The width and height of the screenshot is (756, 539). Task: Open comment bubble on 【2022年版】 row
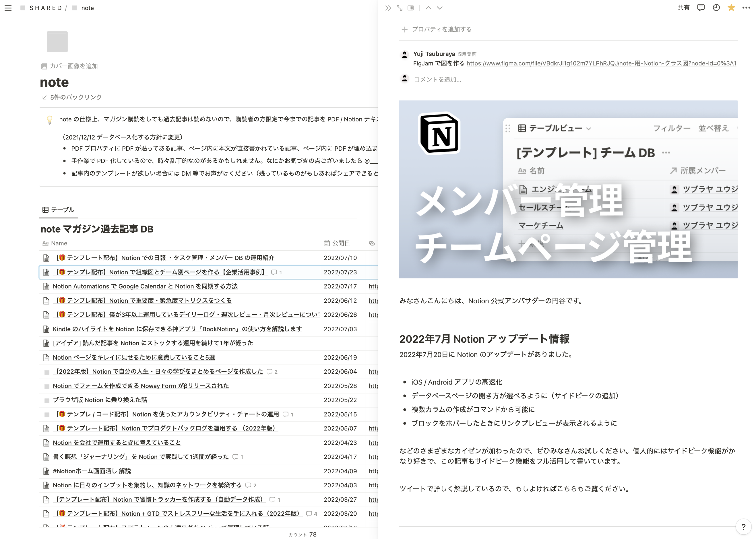(272, 372)
